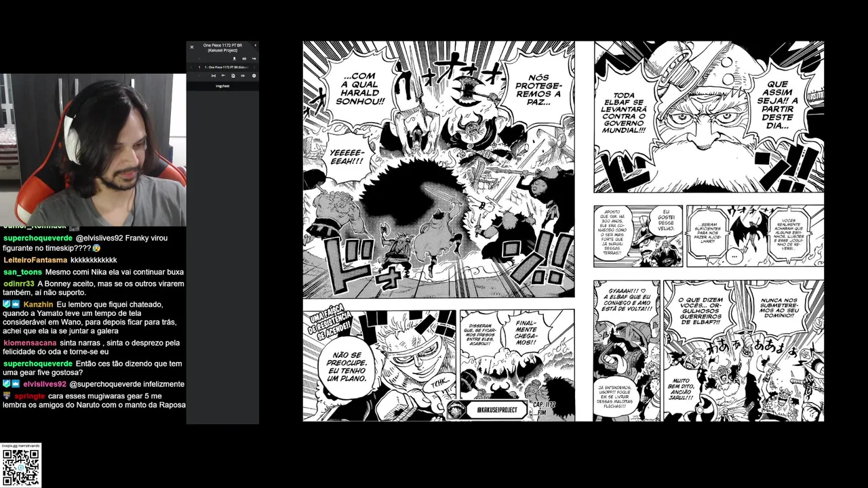
Task: Copy chapter link with the chain icon
Action: pyautogui.click(x=244, y=59)
